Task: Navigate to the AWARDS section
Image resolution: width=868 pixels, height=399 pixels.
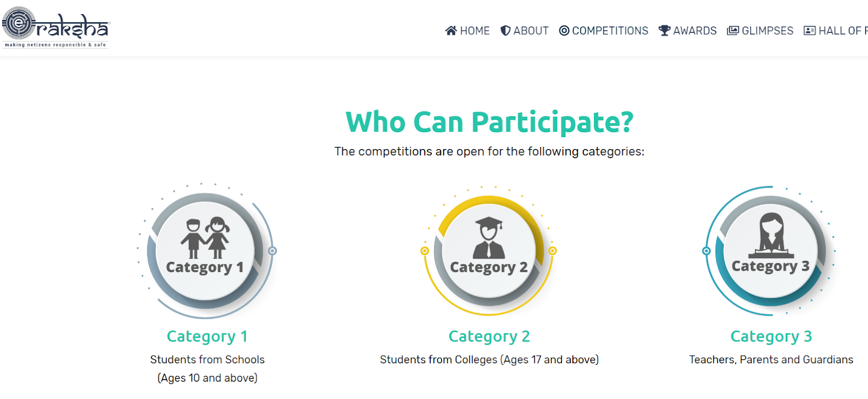Action: point(694,31)
